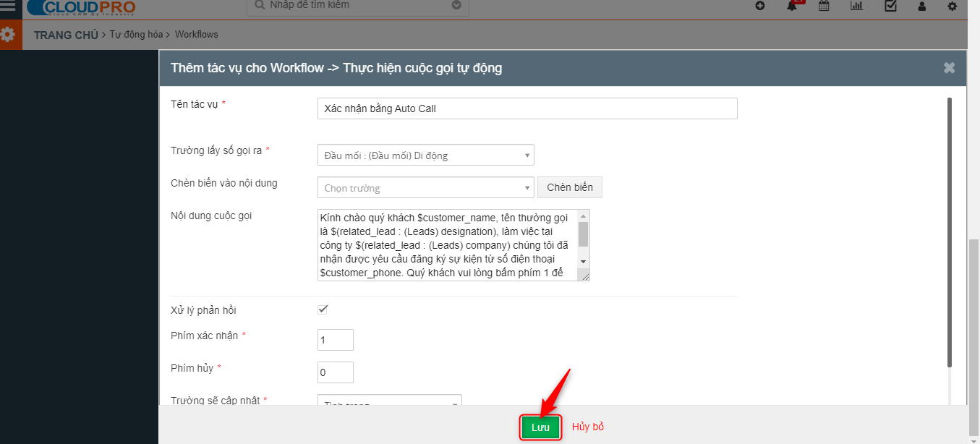The width and height of the screenshot is (980, 444).
Task: Click the Chèn biến button
Action: 570,187
